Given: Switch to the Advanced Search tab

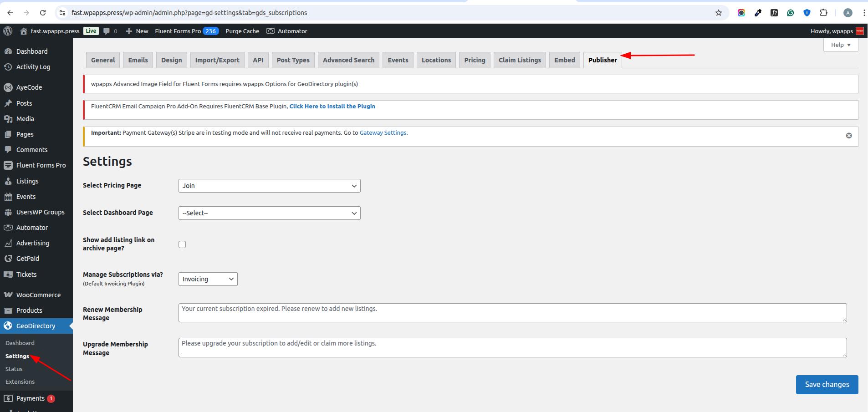Looking at the screenshot, I should pyautogui.click(x=348, y=60).
